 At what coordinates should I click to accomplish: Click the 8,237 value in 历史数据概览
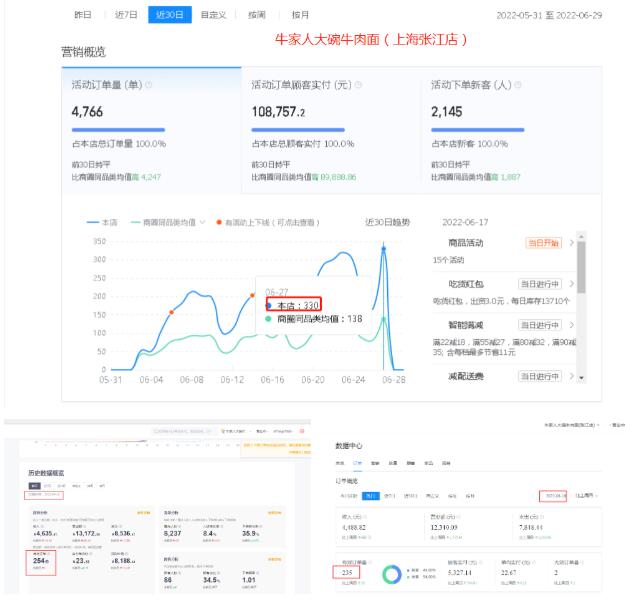172,533
